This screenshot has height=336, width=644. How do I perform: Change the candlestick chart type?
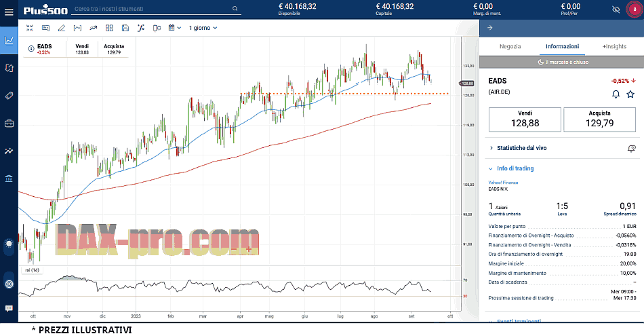pyautogui.click(x=157, y=28)
